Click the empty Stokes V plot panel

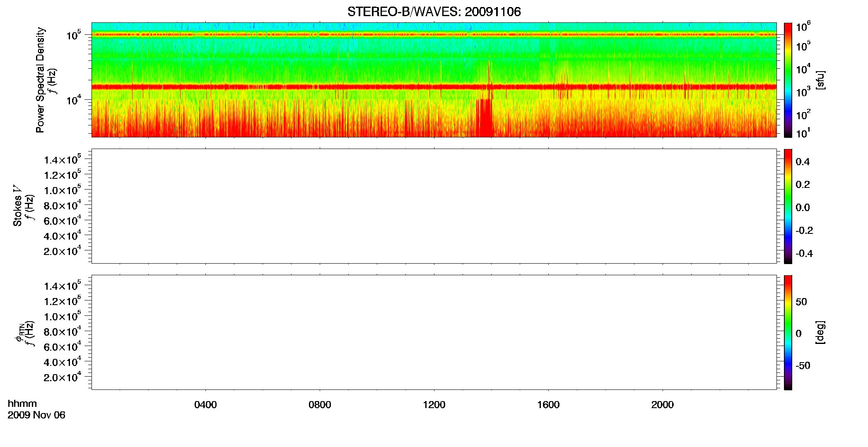coord(434,206)
